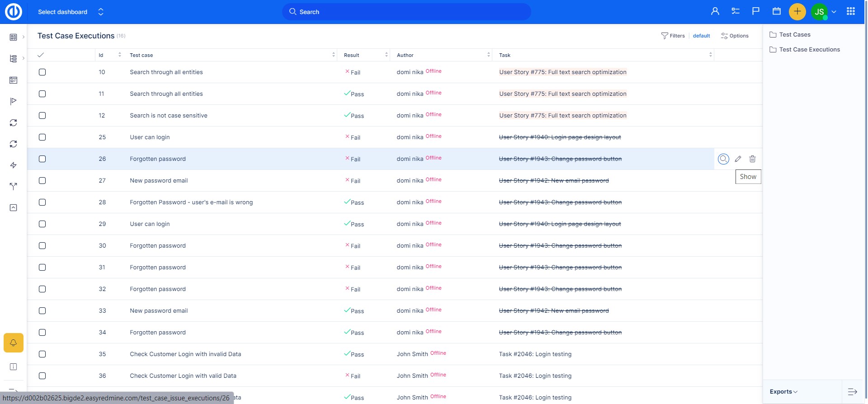Click the yellow plus create button
The height and width of the screenshot is (404, 868).
pos(797,12)
